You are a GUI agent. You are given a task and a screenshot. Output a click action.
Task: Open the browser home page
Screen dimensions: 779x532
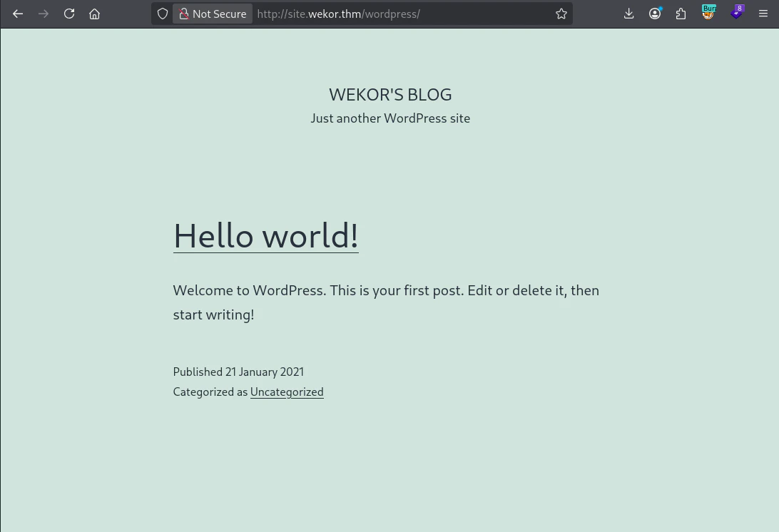(x=94, y=14)
